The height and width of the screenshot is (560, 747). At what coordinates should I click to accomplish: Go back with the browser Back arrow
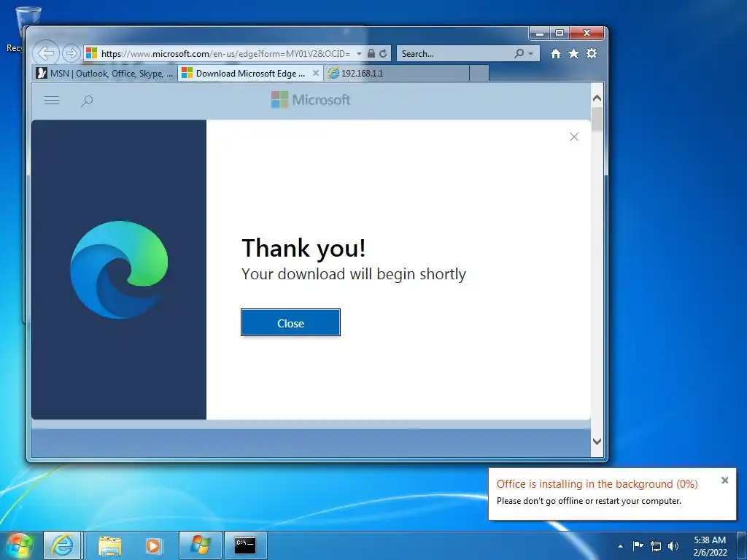46,52
